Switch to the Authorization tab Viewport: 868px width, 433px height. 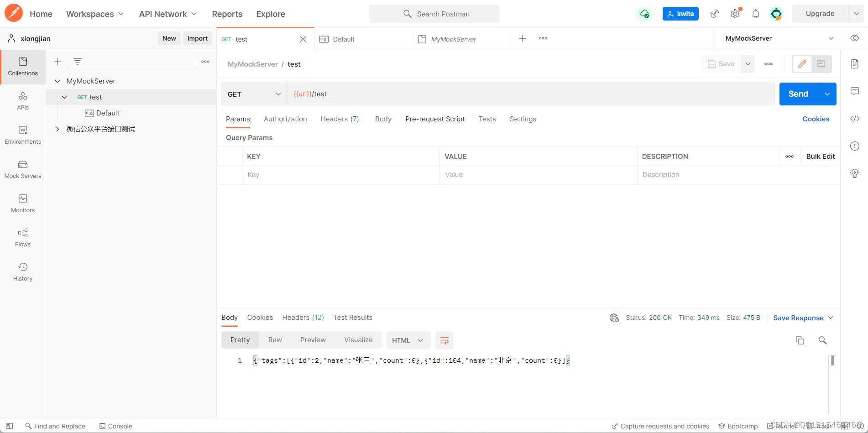(285, 119)
